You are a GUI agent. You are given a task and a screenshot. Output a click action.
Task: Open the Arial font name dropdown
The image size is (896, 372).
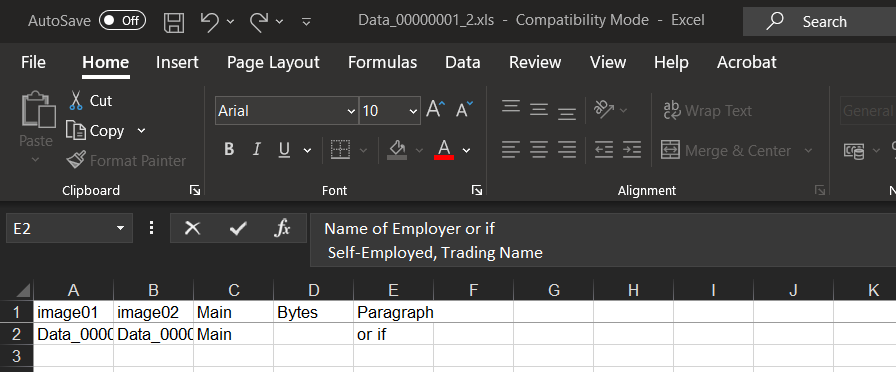pyautogui.click(x=351, y=111)
